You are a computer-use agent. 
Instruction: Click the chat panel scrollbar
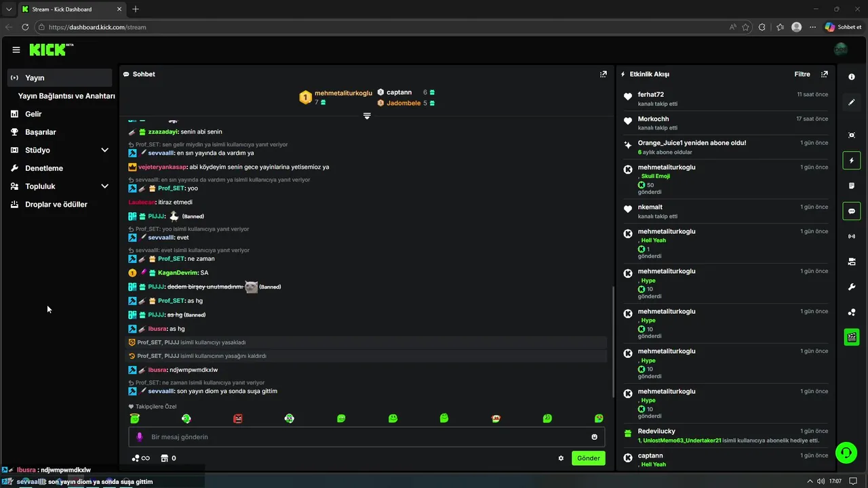point(613,342)
